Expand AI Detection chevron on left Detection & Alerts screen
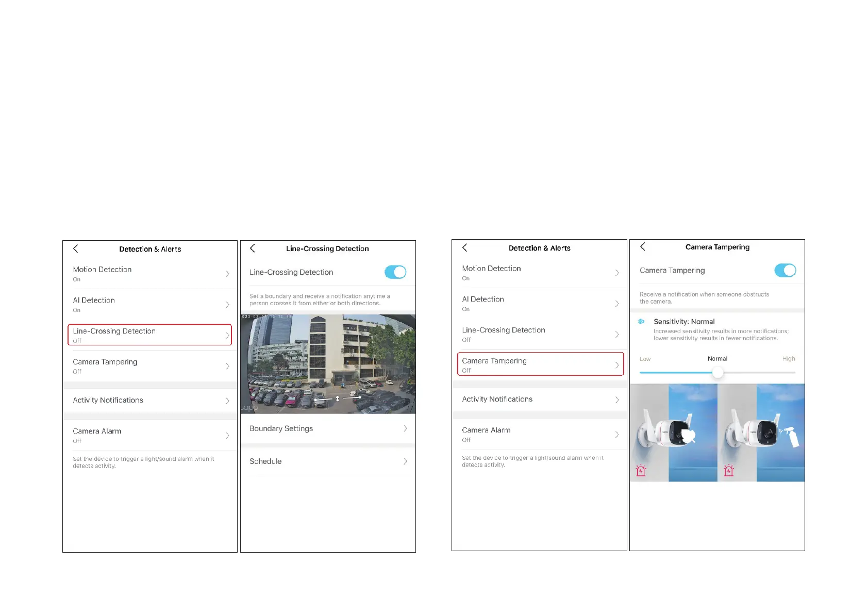Screen dimensions: 868x614 click(227, 305)
